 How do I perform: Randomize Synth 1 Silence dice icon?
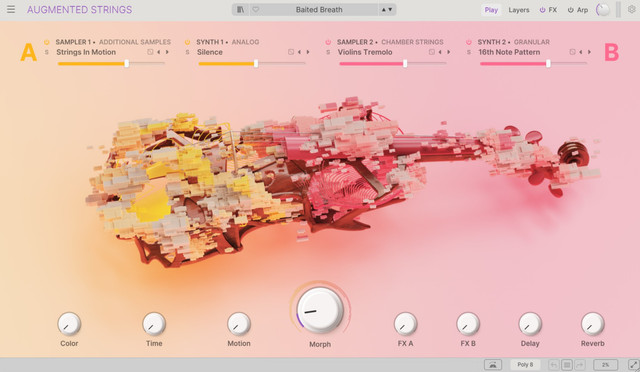(291, 52)
